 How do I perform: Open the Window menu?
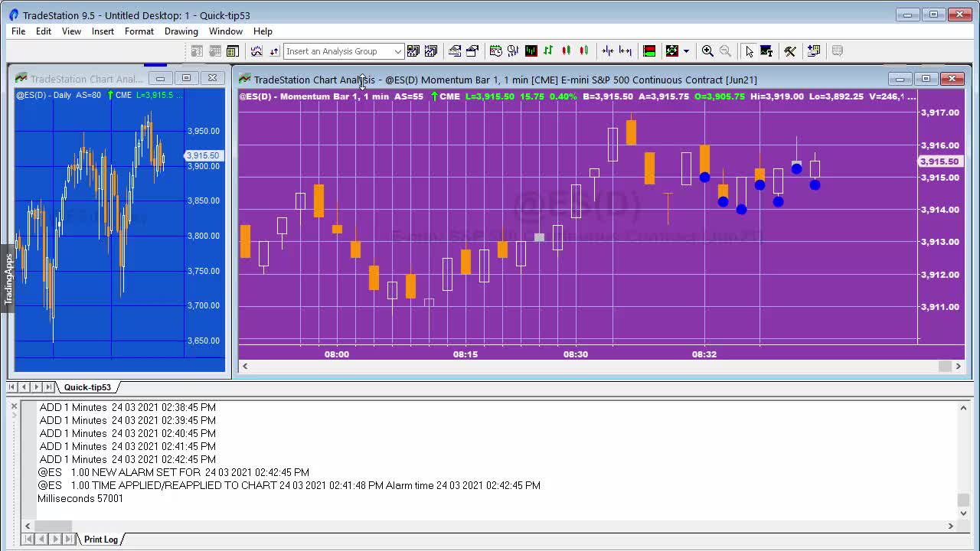click(x=225, y=31)
